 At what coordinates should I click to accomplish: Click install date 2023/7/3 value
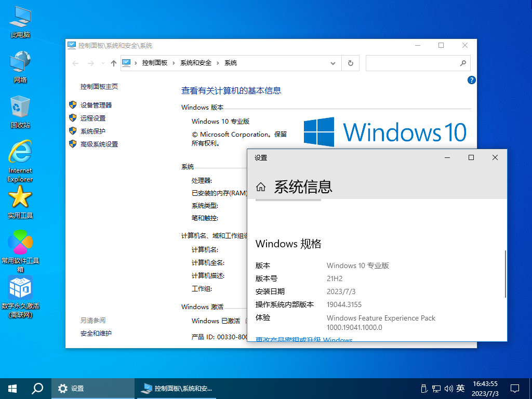pyautogui.click(x=341, y=291)
